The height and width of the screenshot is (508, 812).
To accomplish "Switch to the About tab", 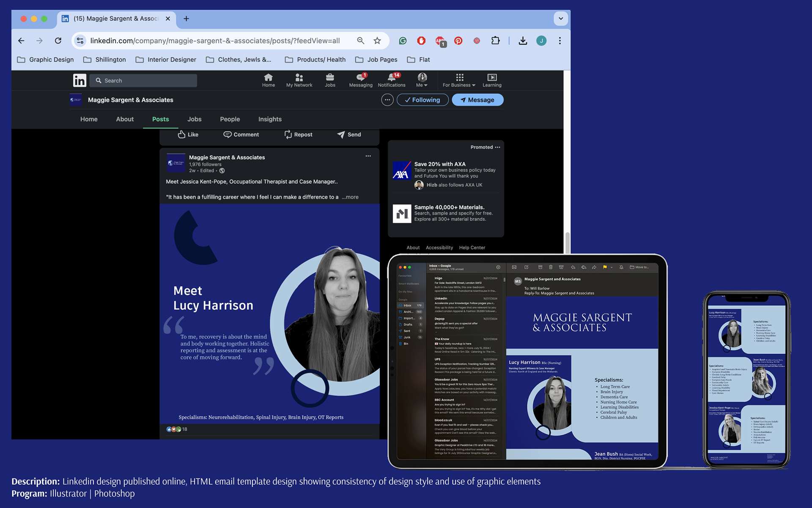I will point(125,119).
